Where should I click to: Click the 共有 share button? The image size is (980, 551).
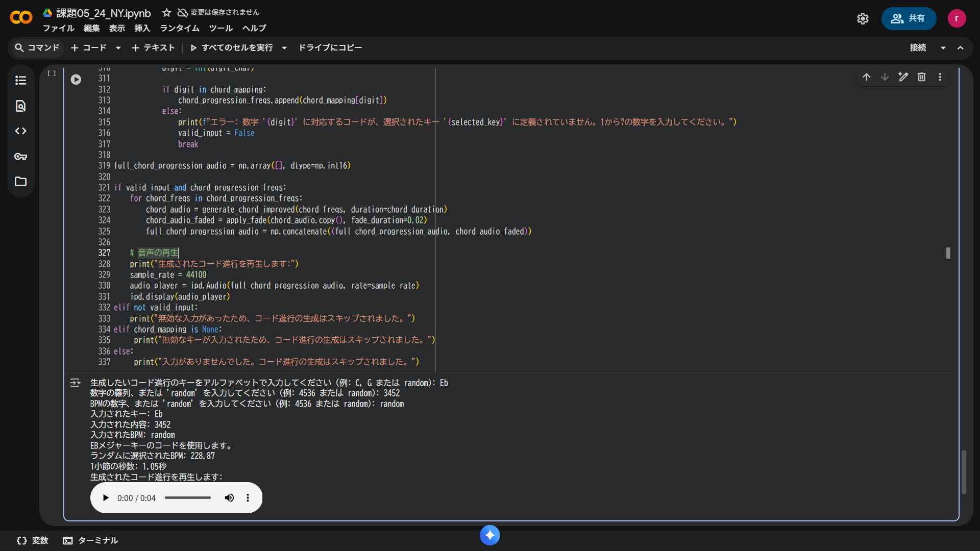(909, 18)
